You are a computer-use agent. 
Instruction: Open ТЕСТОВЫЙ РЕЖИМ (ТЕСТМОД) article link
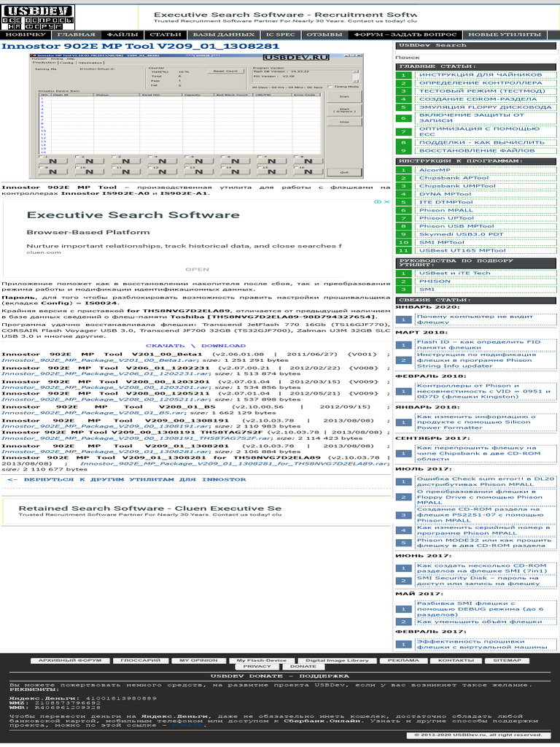point(482,91)
